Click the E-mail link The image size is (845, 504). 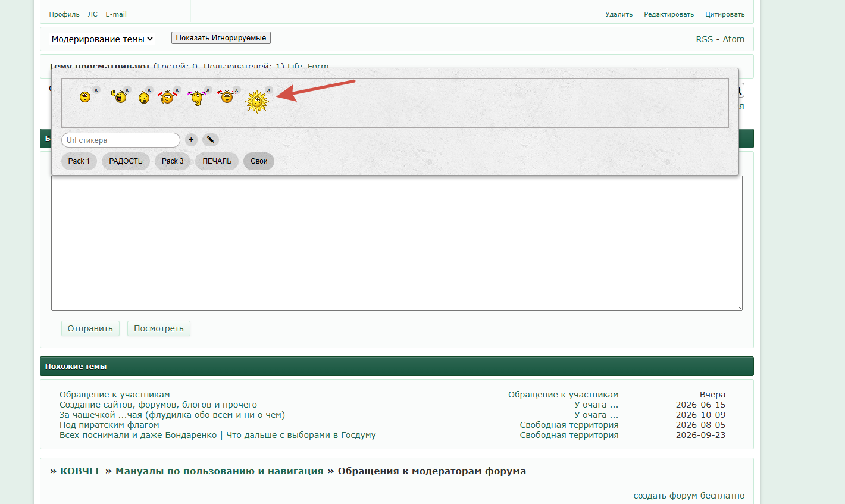click(x=116, y=14)
